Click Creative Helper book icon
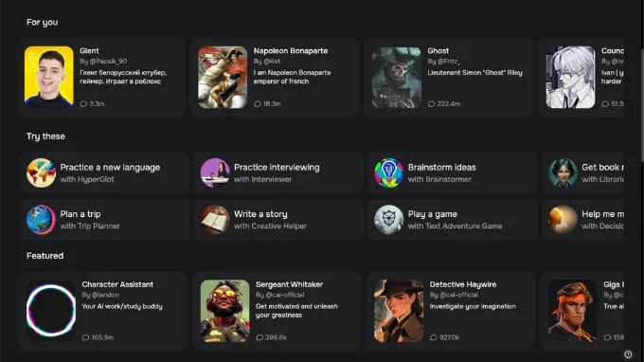 click(215, 220)
